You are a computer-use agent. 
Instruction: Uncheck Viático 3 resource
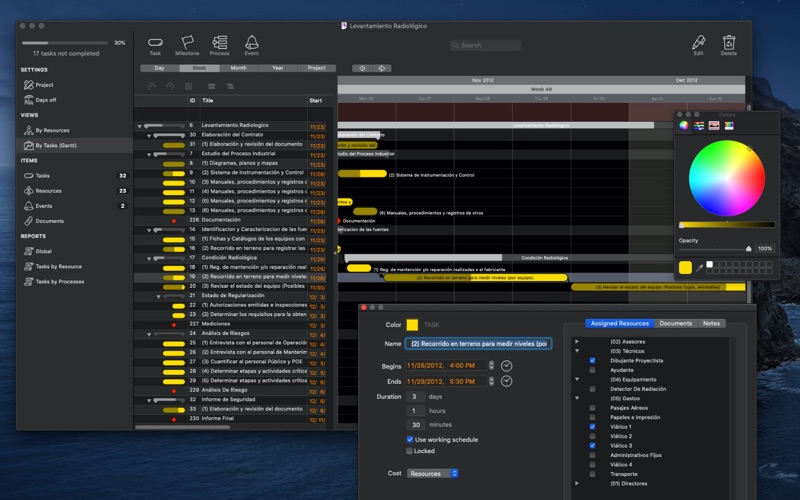(592, 445)
